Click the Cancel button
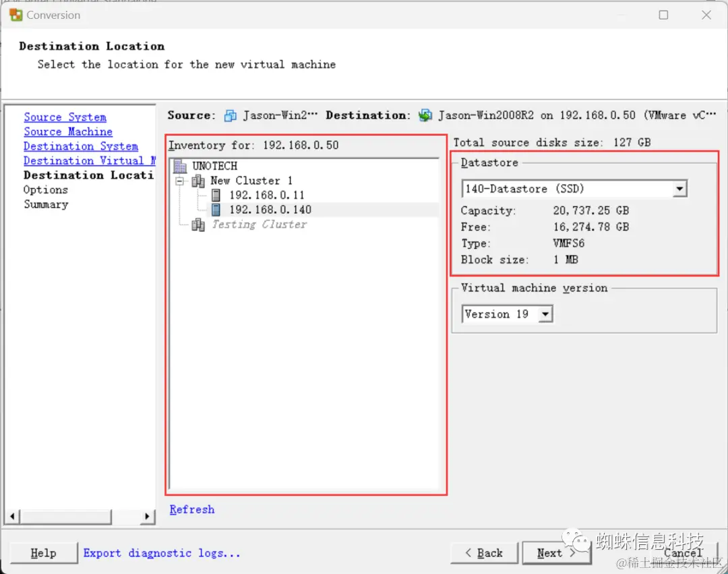 point(683,552)
